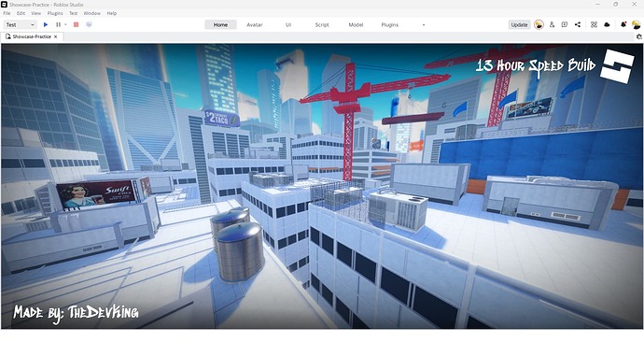This screenshot has height=342, width=644.
Task: Open the Help menu
Action: [x=112, y=13]
